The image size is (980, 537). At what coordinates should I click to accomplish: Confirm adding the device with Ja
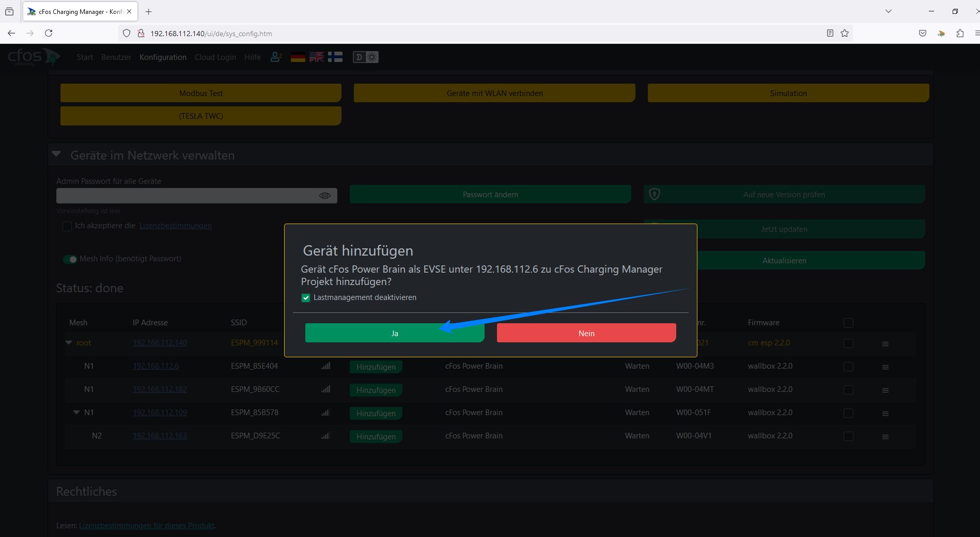click(395, 333)
